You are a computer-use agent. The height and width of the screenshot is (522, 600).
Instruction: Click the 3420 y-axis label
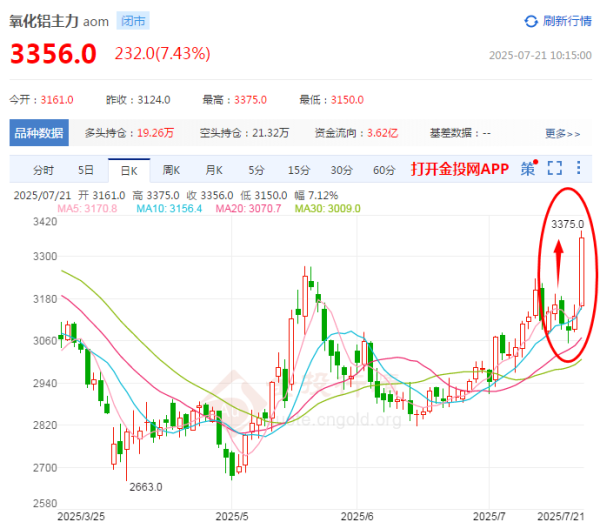tap(45, 222)
